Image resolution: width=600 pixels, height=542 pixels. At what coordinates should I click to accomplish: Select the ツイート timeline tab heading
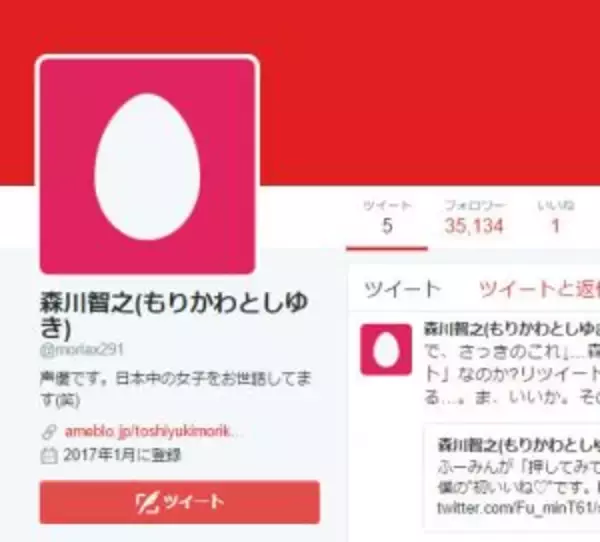[402, 289]
